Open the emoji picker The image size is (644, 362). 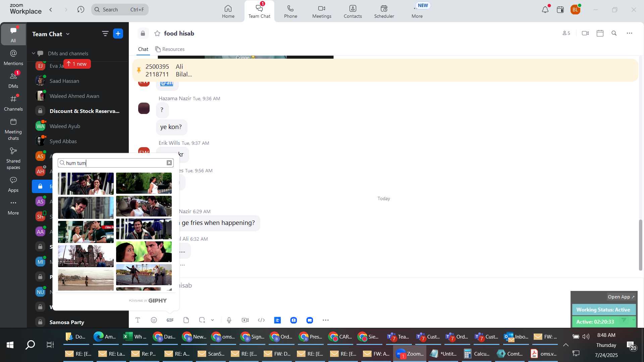154,320
